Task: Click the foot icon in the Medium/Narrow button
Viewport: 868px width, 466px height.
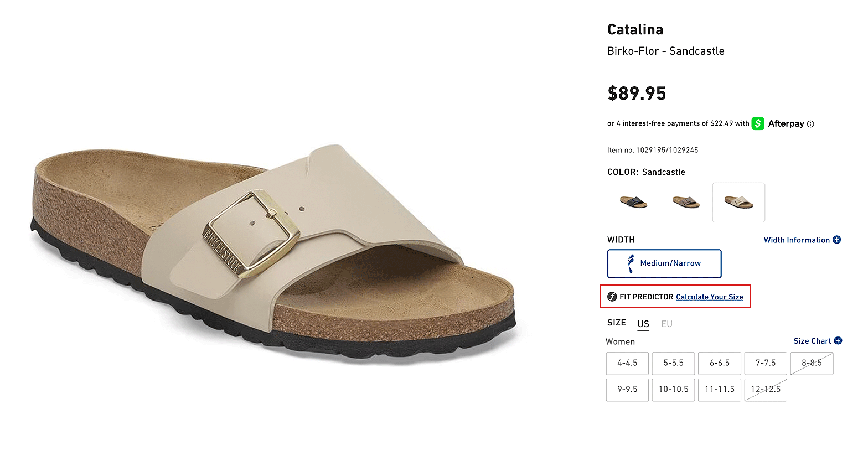Action: tap(631, 263)
